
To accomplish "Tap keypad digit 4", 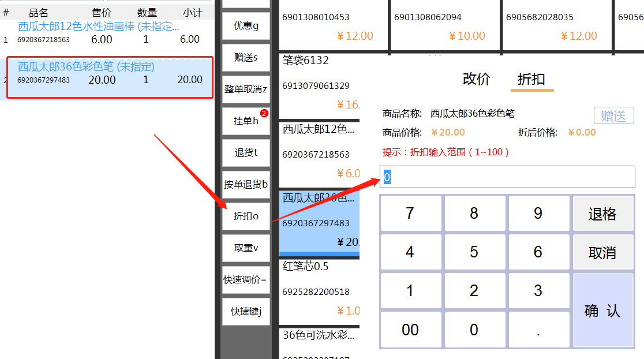I will pos(411,252).
